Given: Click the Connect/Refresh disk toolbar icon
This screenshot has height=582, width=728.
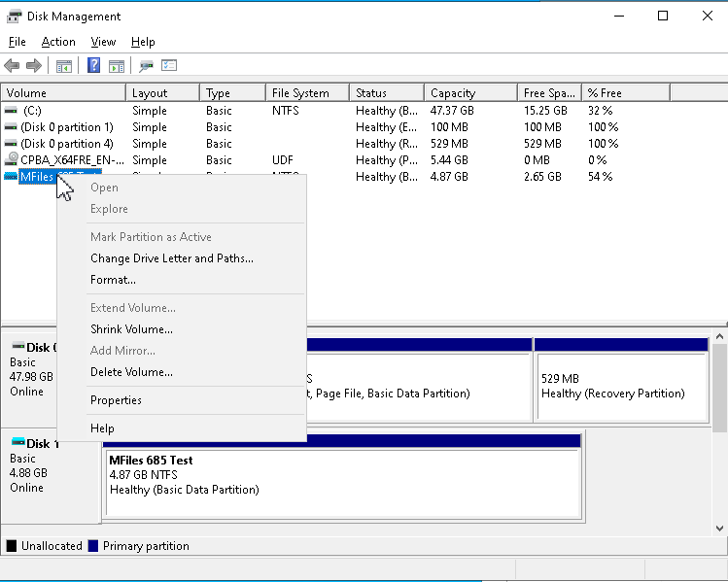Looking at the screenshot, I should coord(146,66).
